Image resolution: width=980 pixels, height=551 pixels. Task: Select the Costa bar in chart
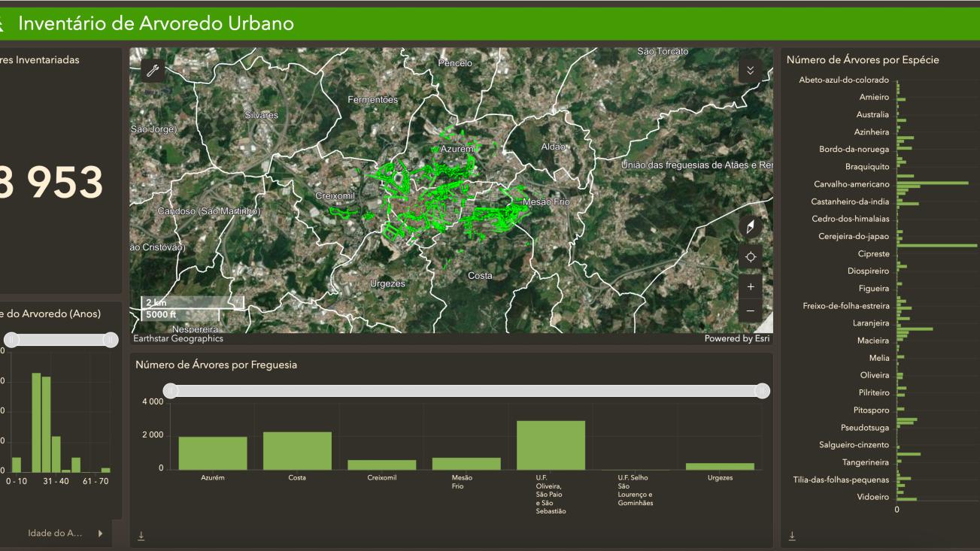coord(297,451)
